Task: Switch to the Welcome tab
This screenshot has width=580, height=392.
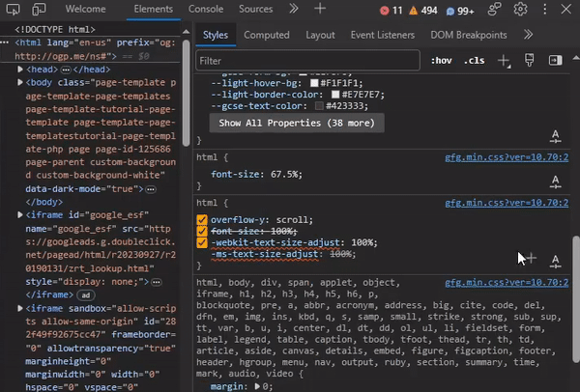Action: point(85,9)
